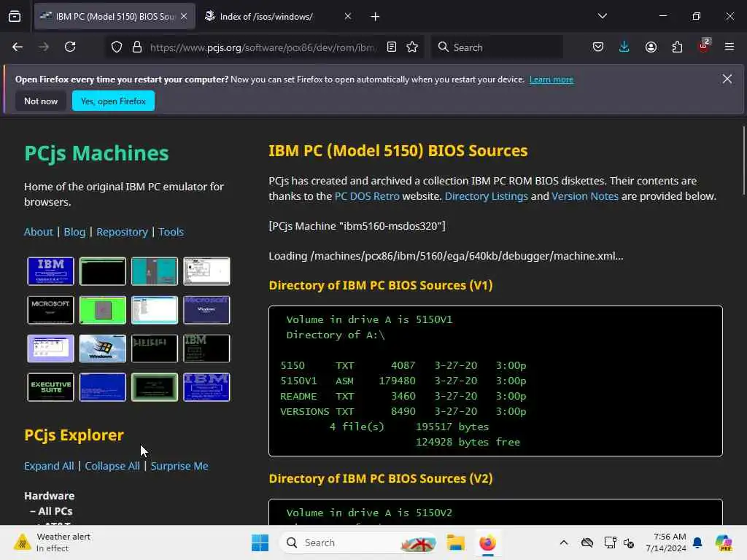Open the EXECUTIVE SUITE thumbnail
Image resolution: width=747 pixels, height=560 pixels.
click(50, 387)
